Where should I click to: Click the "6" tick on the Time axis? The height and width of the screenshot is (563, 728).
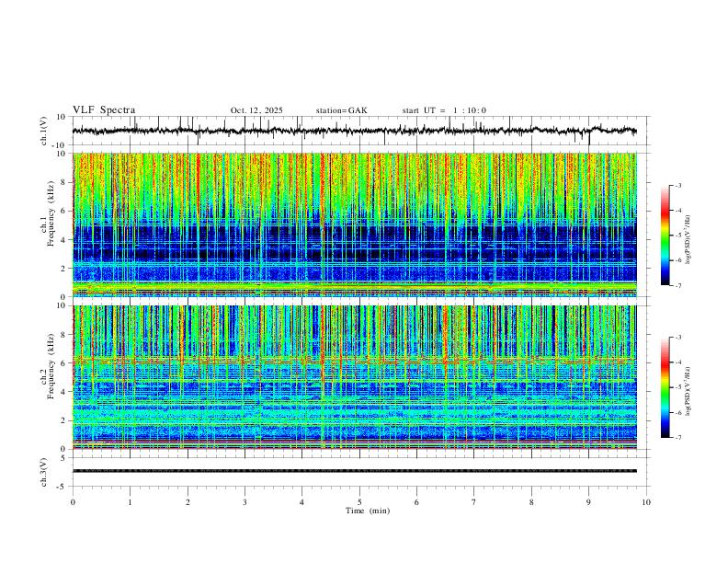click(417, 502)
